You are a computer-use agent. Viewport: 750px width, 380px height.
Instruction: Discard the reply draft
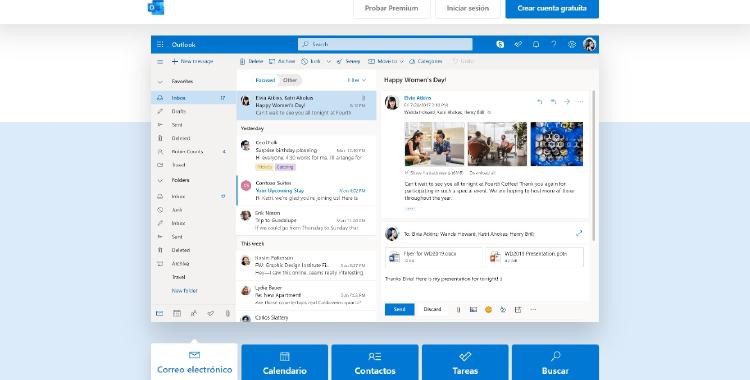click(432, 310)
